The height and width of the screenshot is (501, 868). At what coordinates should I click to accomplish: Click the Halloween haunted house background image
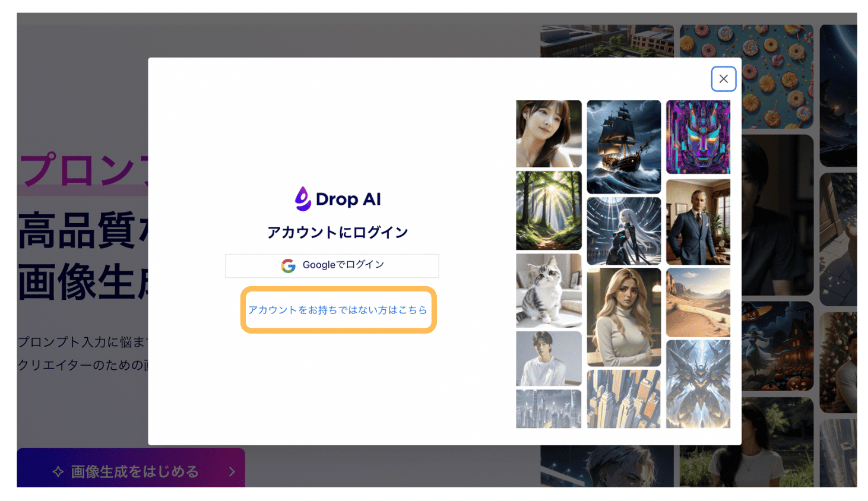click(x=777, y=346)
